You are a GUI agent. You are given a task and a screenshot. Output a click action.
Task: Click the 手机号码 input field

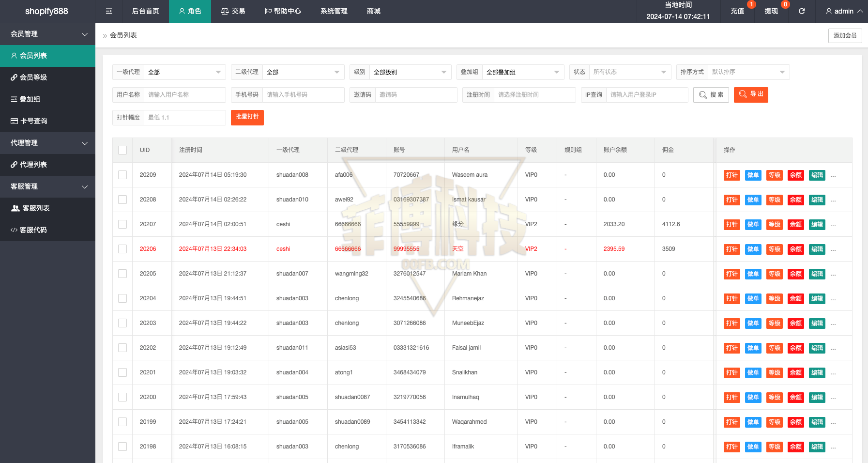[x=303, y=95]
